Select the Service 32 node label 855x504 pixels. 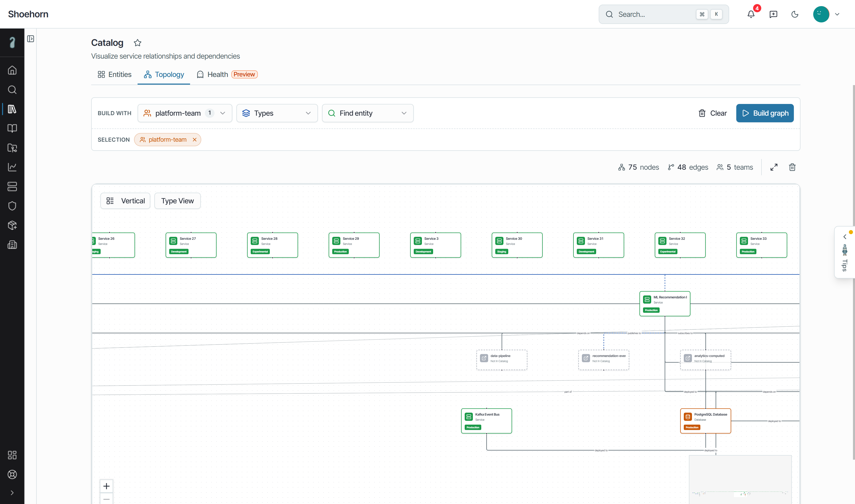(x=677, y=238)
